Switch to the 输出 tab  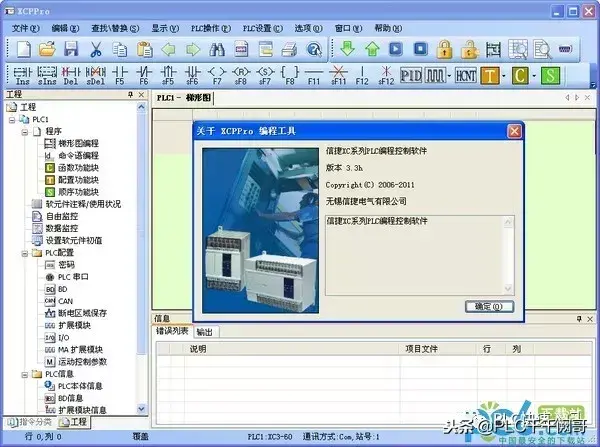(205, 332)
